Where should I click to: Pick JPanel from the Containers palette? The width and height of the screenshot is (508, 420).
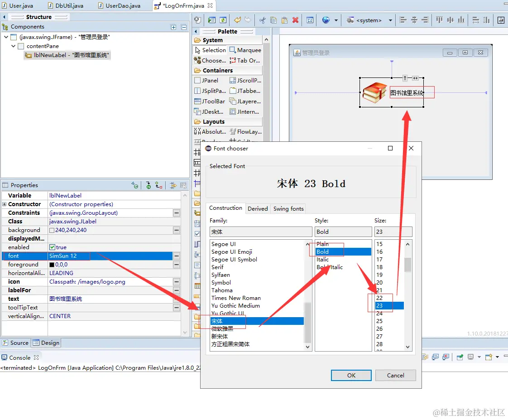point(206,81)
